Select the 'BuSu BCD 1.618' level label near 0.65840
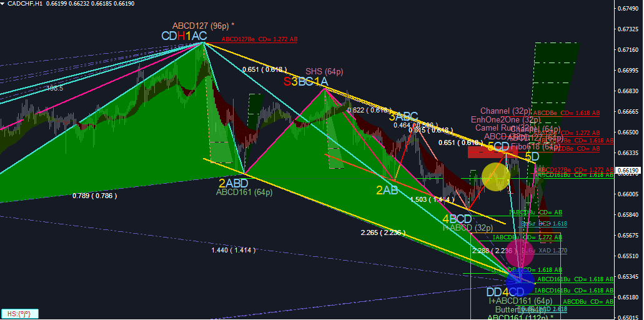Image resolution: width=644 pixels, height=320 pixels. coord(544,224)
